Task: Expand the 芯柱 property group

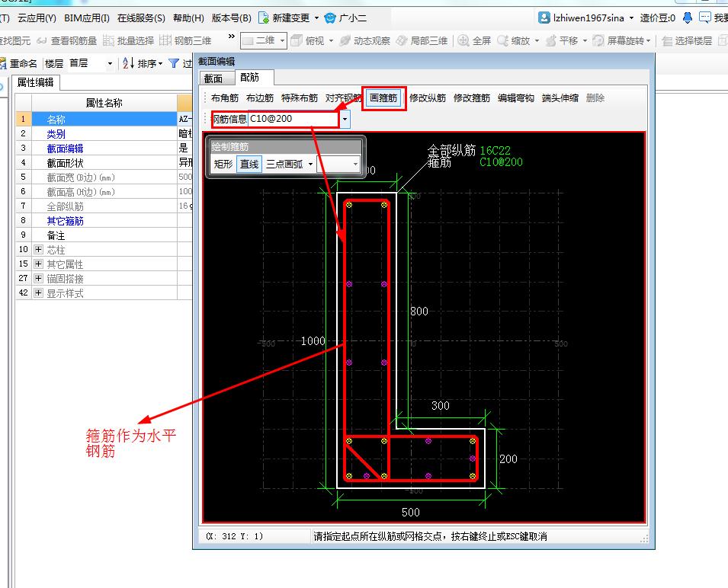Action: tap(39, 250)
